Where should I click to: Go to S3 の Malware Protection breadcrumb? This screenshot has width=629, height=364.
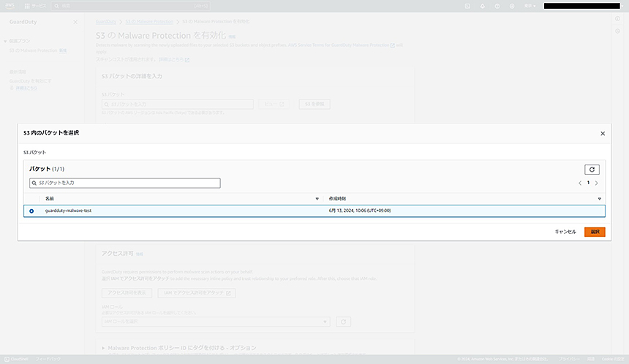149,22
